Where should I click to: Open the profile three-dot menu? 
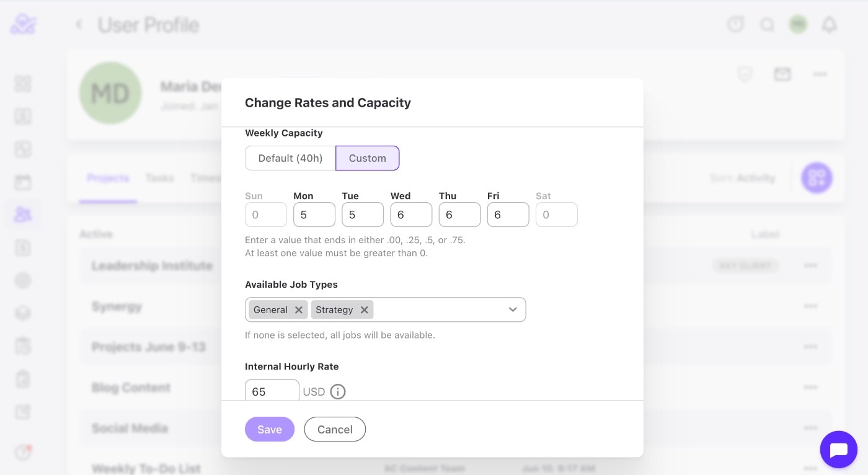coord(820,74)
